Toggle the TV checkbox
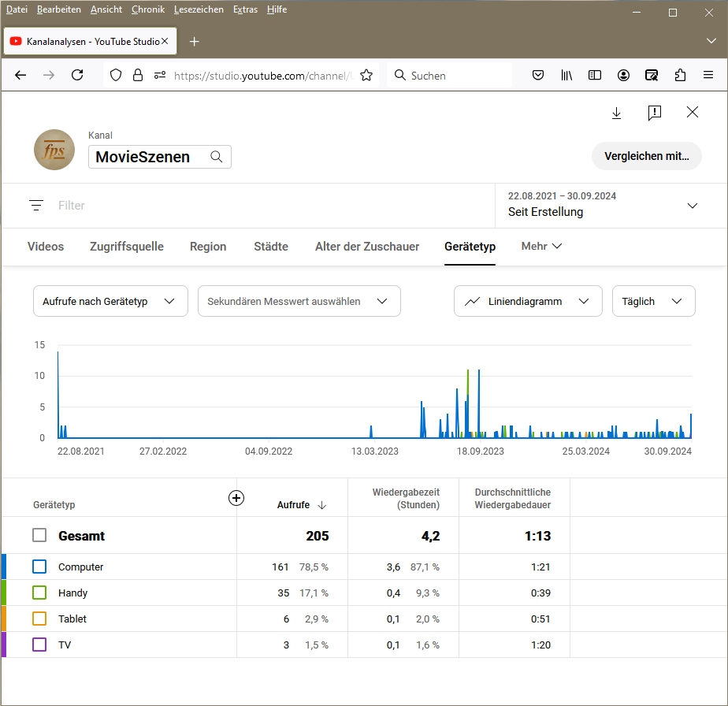Image resolution: width=728 pixels, height=706 pixels. [39, 645]
